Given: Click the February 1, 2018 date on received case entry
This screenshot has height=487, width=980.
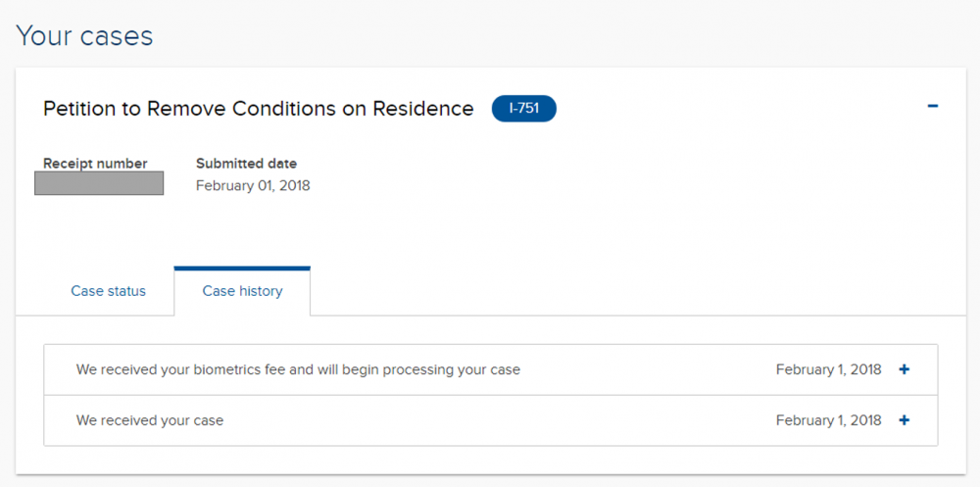Looking at the screenshot, I should pyautogui.click(x=828, y=420).
